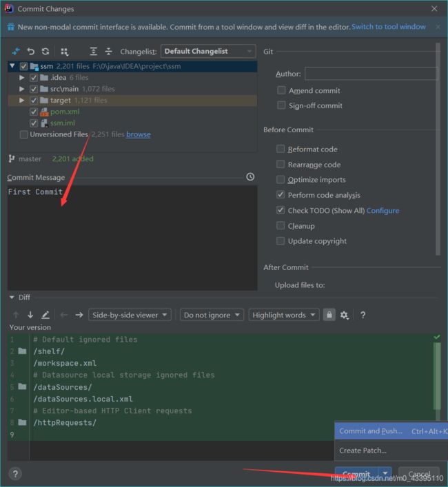Click the pom.xml file icon
Screen dimensions: 448x487
pyautogui.click(x=44, y=112)
